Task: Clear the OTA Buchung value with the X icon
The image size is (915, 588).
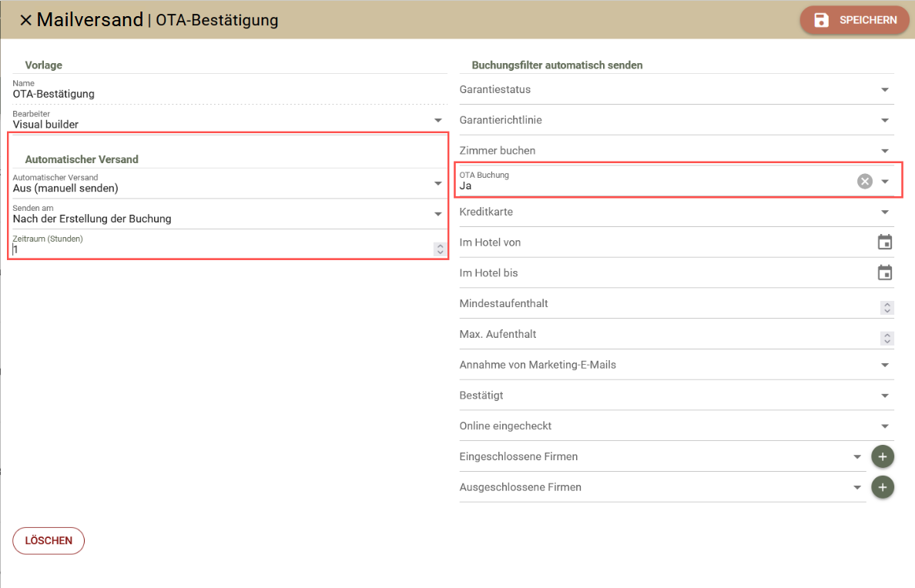Action: pyautogui.click(x=865, y=182)
